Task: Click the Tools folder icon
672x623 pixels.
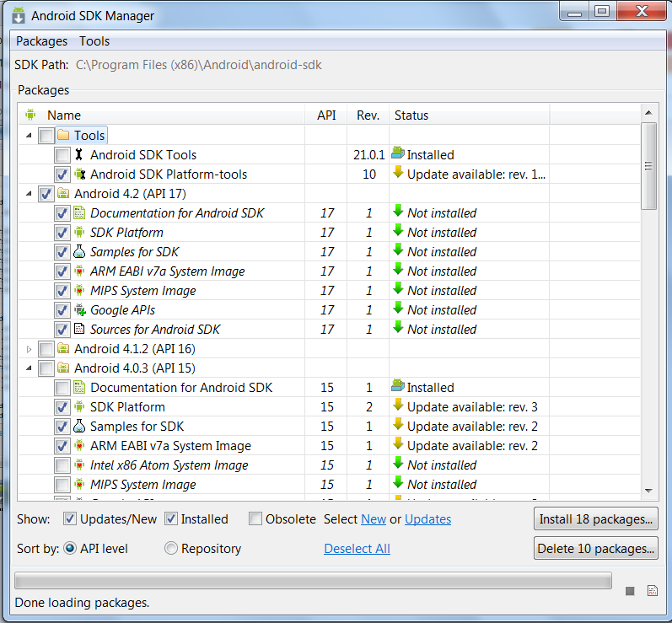Action: click(x=63, y=135)
